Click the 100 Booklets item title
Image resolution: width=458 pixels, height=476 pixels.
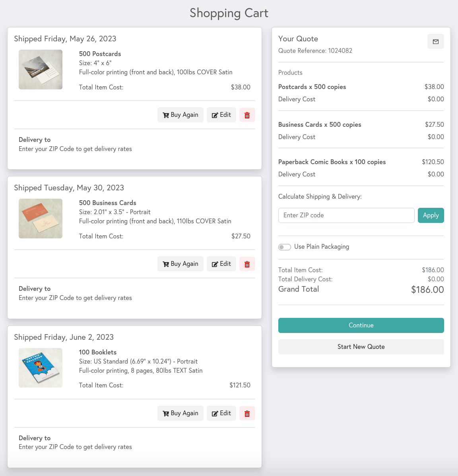pyautogui.click(x=98, y=352)
